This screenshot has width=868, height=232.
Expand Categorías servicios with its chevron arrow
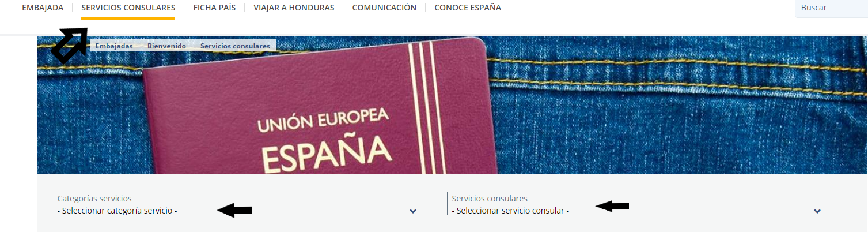pos(412,211)
